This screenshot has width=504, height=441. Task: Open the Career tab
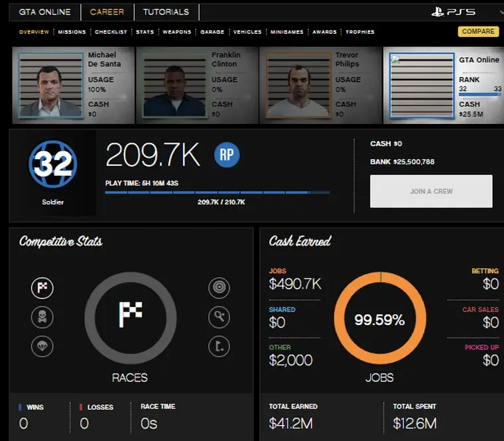[x=107, y=12]
